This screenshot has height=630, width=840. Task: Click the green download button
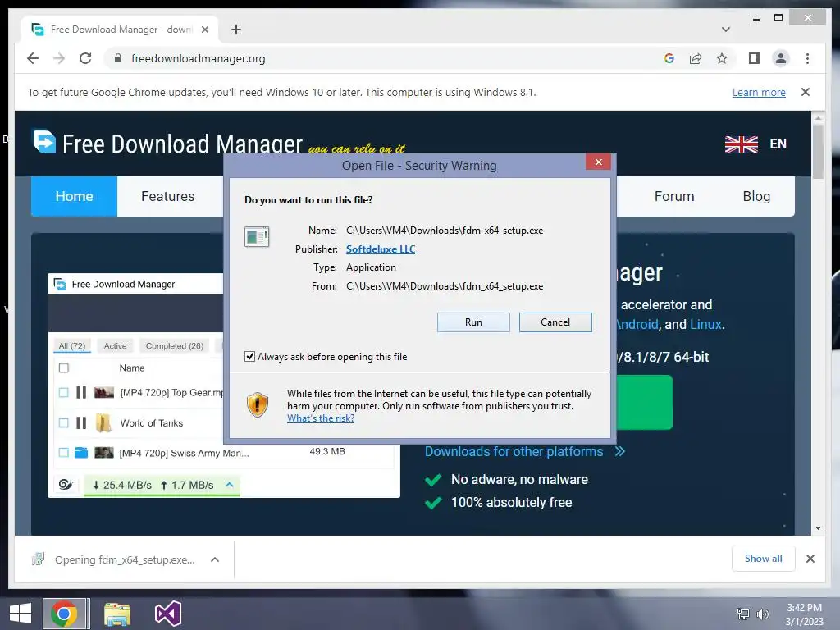click(x=645, y=402)
